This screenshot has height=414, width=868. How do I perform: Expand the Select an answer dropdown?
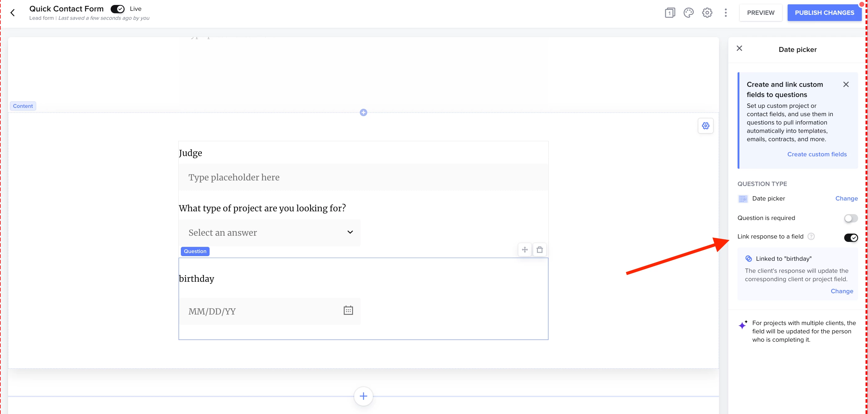pos(270,232)
